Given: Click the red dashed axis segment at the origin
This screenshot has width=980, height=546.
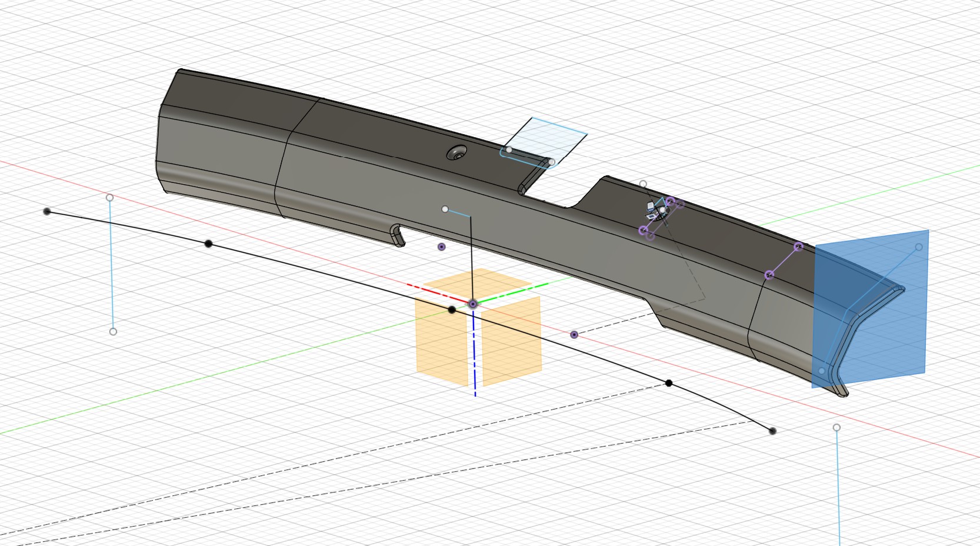Looking at the screenshot, I should tap(438, 292).
